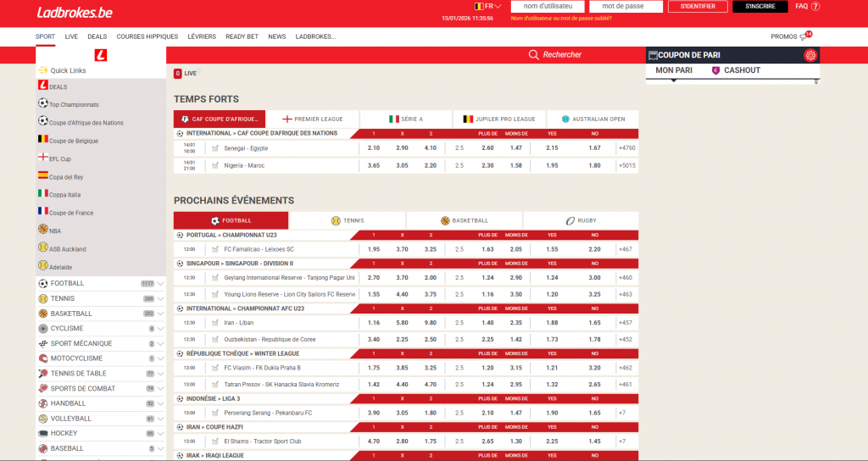
Task: Open stats icon for FC Famalicao - Leixoes SC
Action: [215, 250]
